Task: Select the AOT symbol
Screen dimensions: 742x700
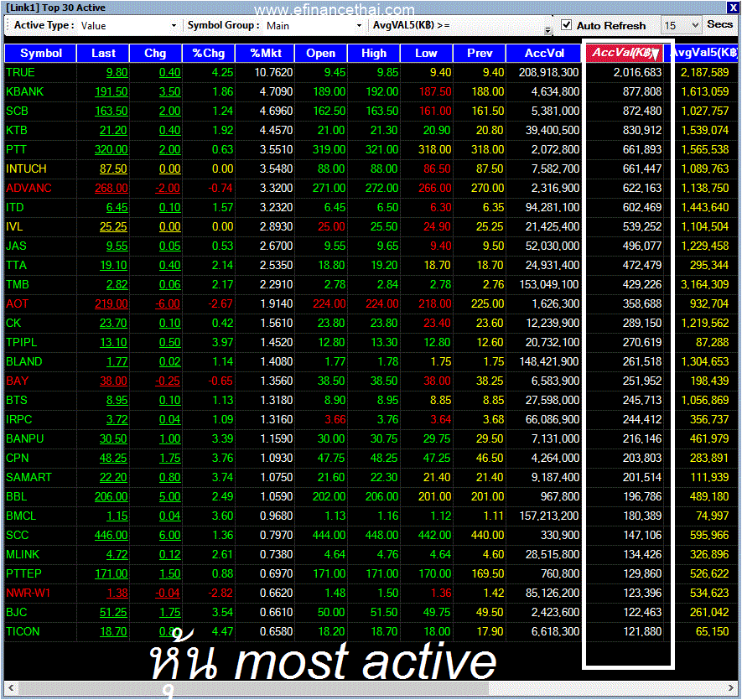Action: pyautogui.click(x=18, y=303)
